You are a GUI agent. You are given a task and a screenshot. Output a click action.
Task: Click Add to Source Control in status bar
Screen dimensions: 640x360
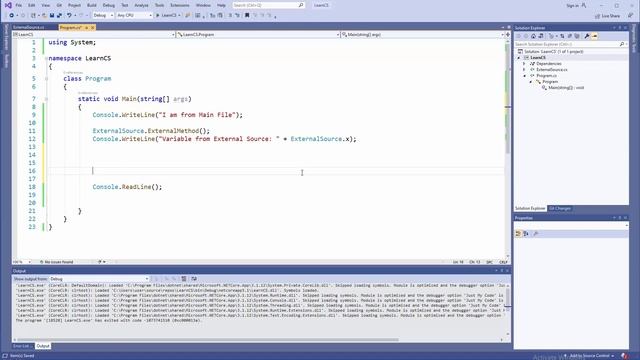(x=590, y=356)
